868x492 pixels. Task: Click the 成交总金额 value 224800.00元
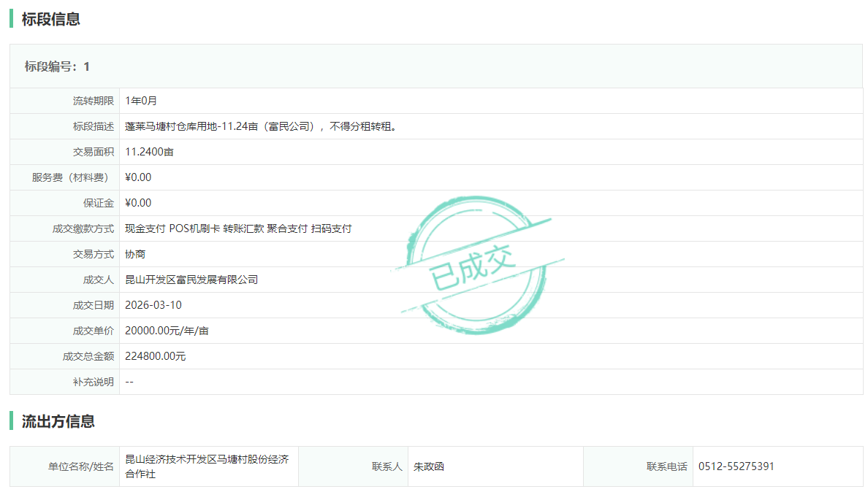(156, 356)
